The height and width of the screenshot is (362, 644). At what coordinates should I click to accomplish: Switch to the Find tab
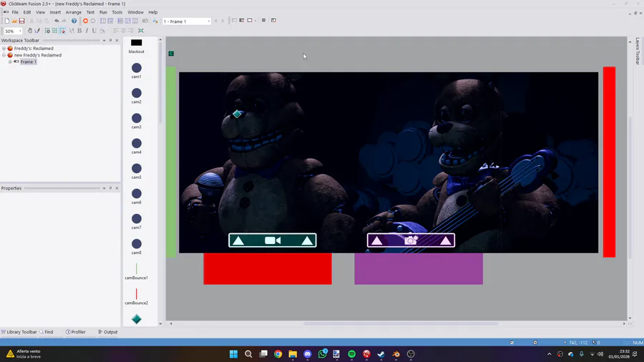click(x=47, y=332)
